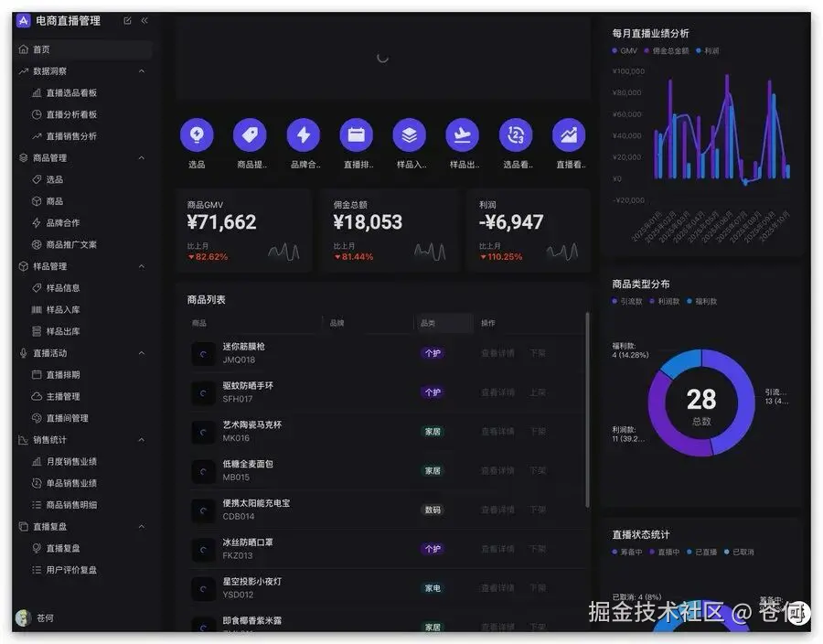This screenshot has height=644, width=823.
Task: Collapse the 销售统计 sidebar section
Action: (82, 439)
